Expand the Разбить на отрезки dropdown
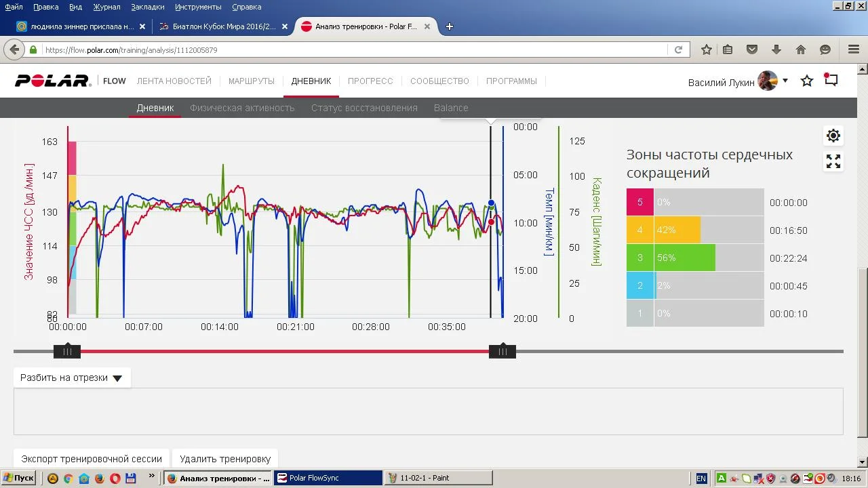Screen dimensions: 868x488 71,378
